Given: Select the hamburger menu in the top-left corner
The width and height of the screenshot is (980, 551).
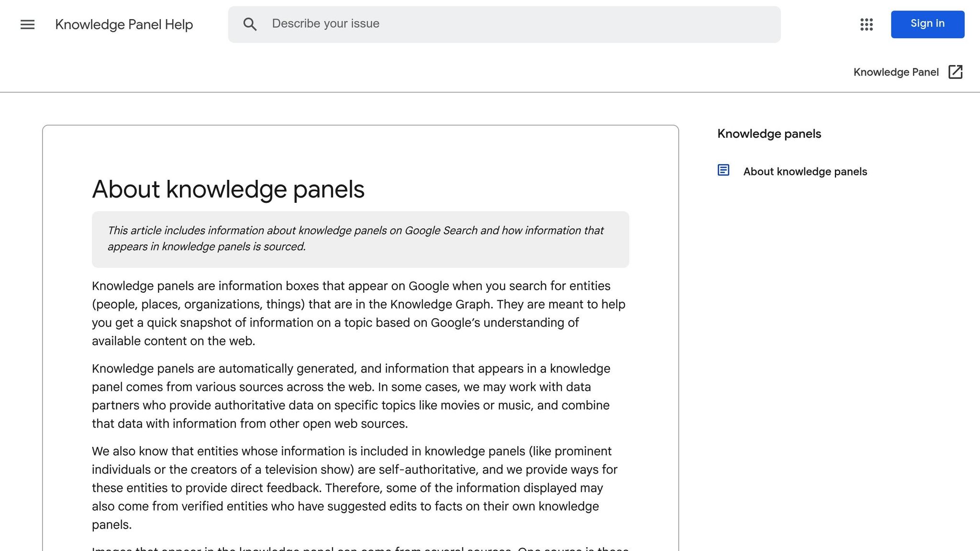Looking at the screenshot, I should click(27, 24).
